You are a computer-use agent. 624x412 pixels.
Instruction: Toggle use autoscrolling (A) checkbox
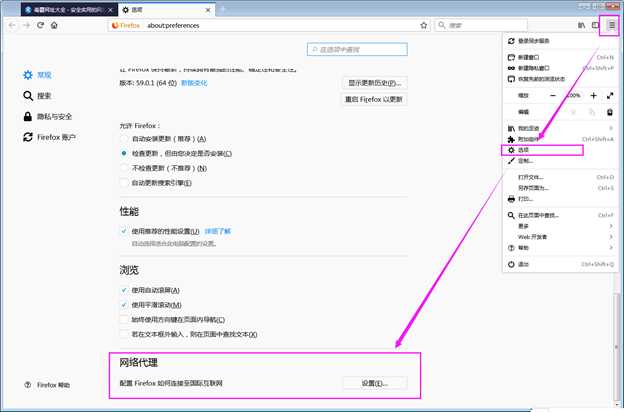(124, 290)
